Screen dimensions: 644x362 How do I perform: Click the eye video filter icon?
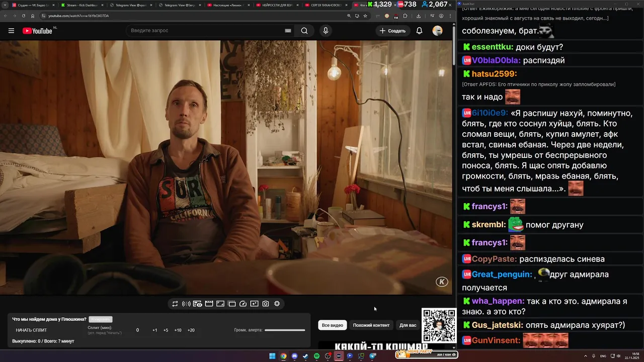[x=198, y=304]
